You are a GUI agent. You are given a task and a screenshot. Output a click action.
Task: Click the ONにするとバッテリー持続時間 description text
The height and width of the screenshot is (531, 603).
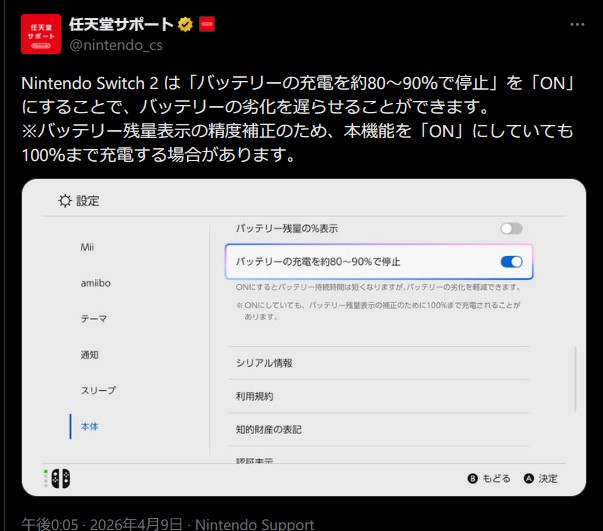click(378, 287)
